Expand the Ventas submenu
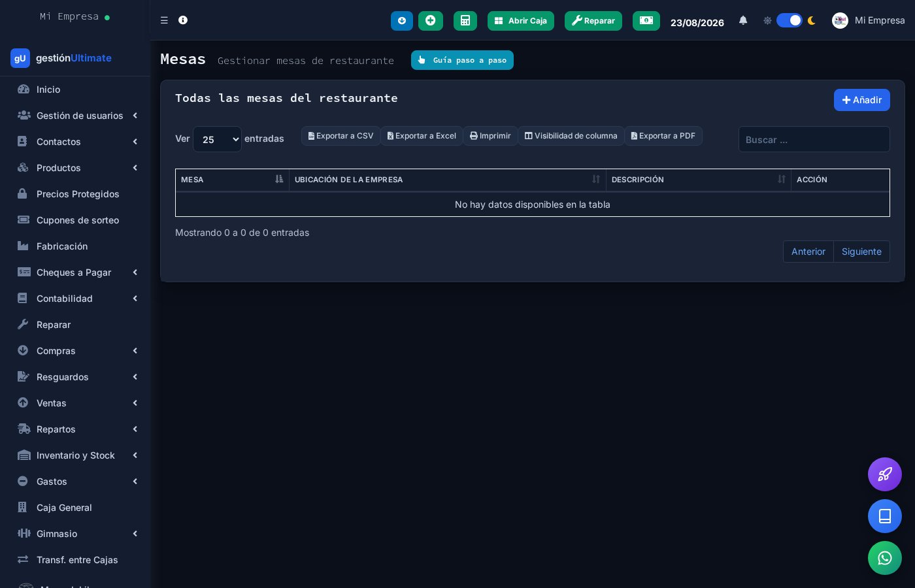Image resolution: width=915 pixels, height=588 pixels. 75,403
